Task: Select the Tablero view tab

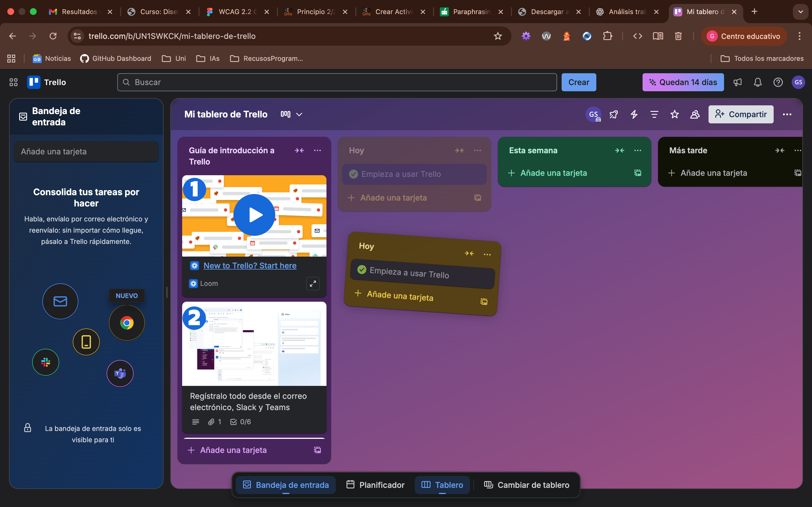Action: (x=442, y=485)
